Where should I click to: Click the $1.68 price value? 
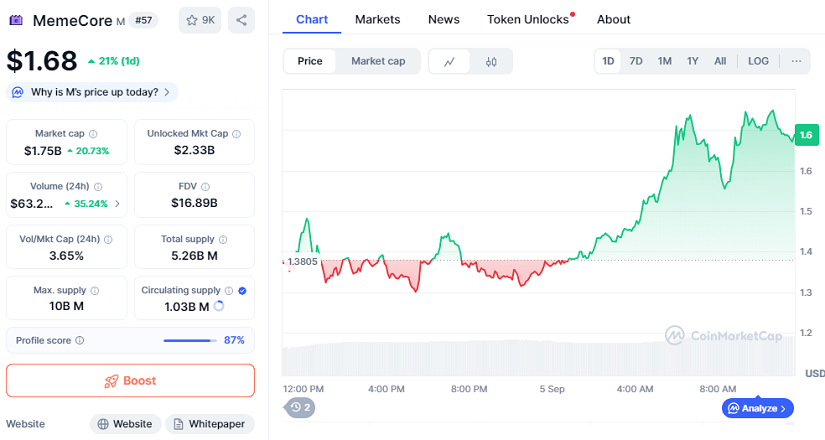[x=42, y=61]
